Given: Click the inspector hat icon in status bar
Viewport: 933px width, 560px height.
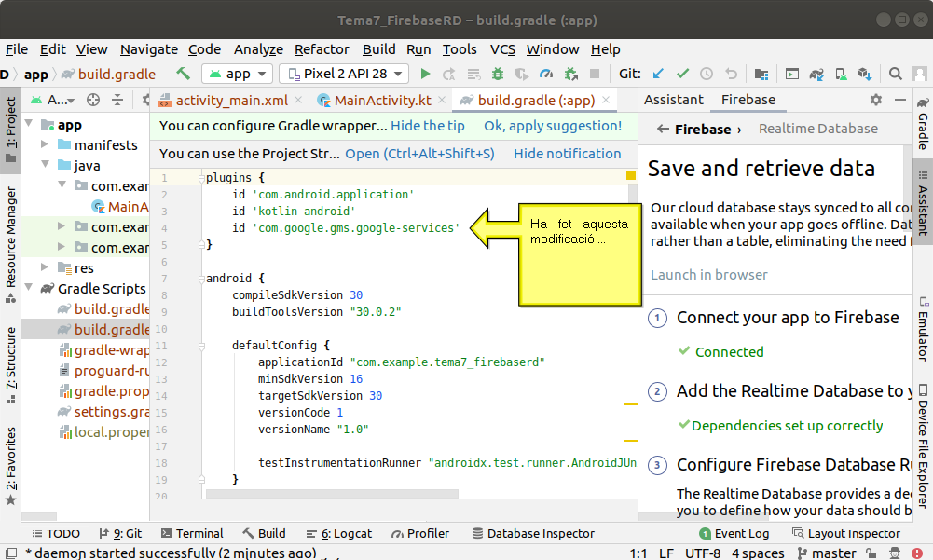Looking at the screenshot, I should (895, 553).
